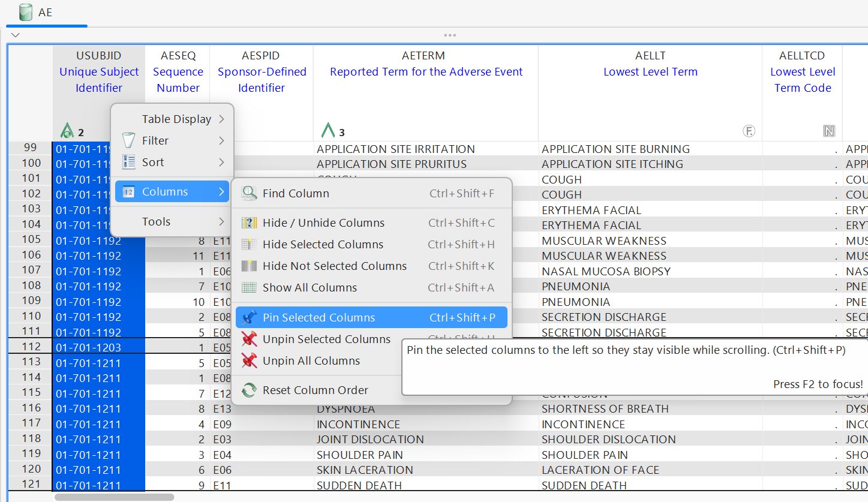Click the AETERM column header
The height and width of the screenshot is (502, 868).
(x=426, y=93)
